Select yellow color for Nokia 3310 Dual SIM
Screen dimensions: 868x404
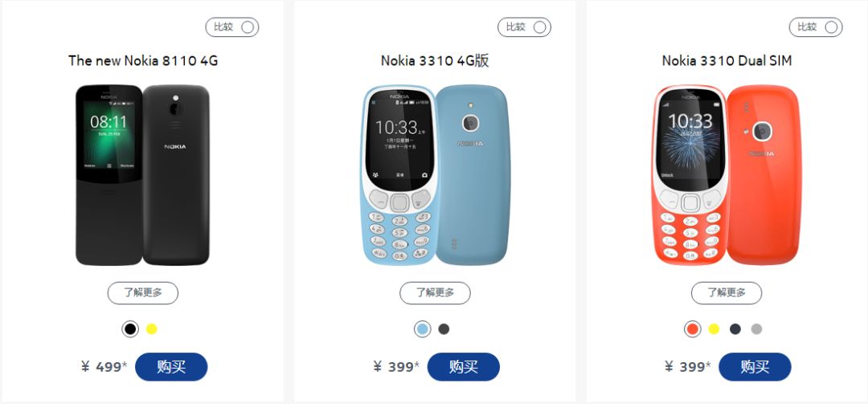(x=714, y=329)
